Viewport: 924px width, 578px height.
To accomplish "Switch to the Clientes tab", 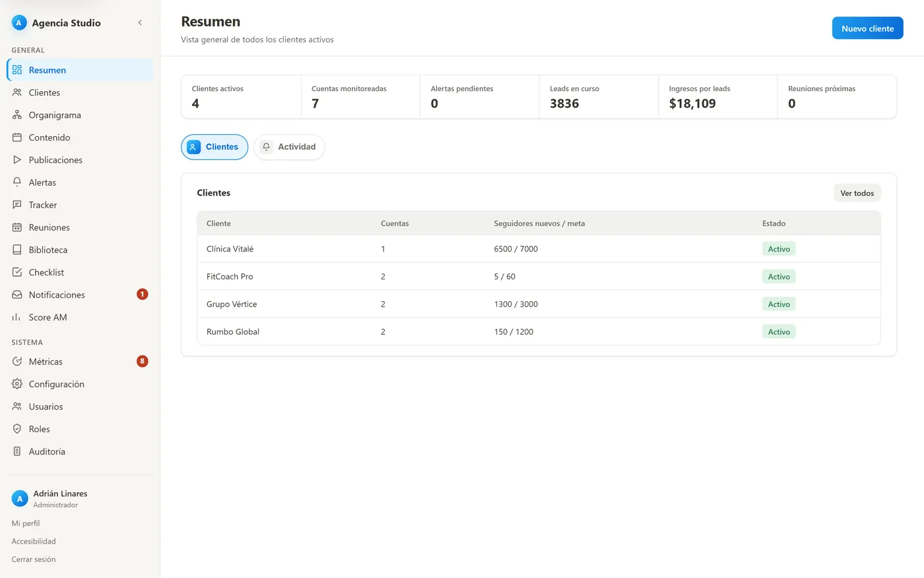I will [214, 147].
